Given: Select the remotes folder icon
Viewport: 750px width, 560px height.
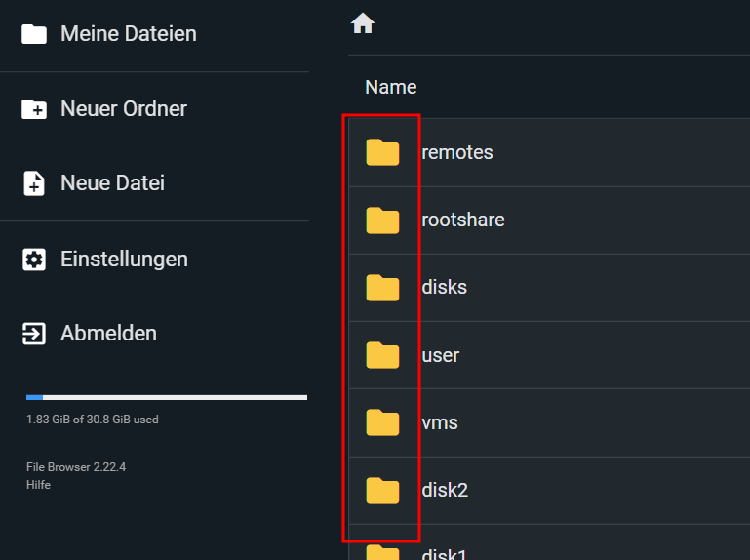Looking at the screenshot, I should [382, 152].
